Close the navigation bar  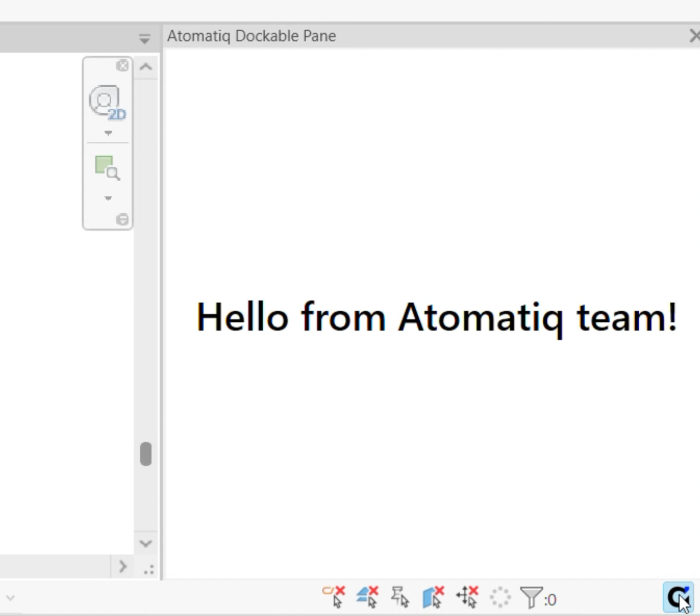point(122,65)
